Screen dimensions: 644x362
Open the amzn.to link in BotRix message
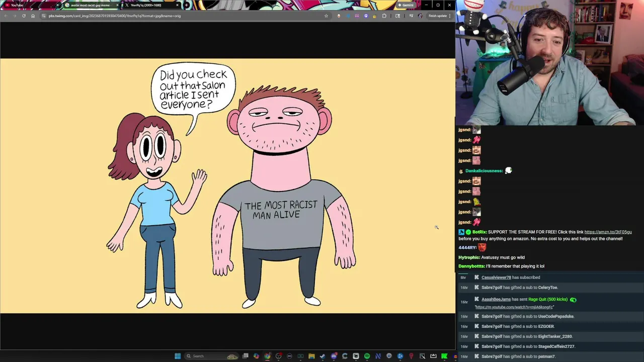(x=608, y=232)
